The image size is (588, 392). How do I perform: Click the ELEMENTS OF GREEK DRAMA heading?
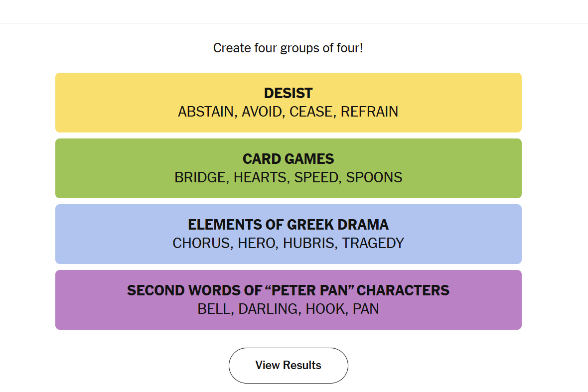(x=288, y=225)
